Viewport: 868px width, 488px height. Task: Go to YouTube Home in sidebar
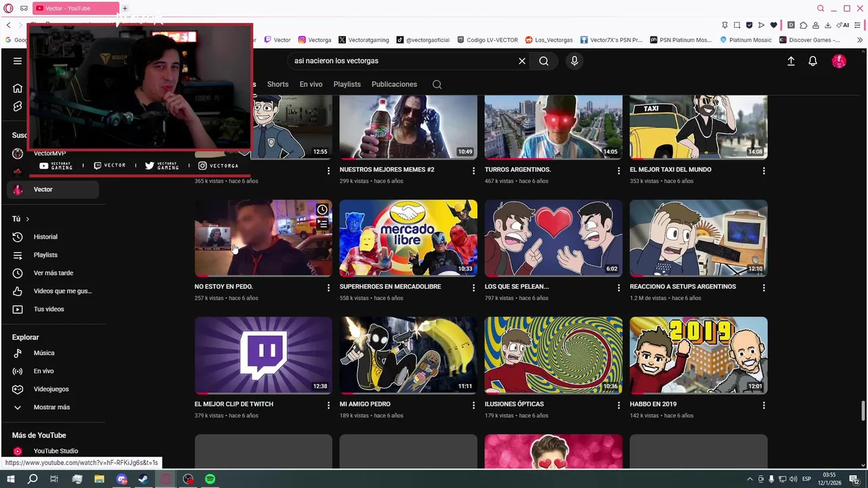[18, 88]
